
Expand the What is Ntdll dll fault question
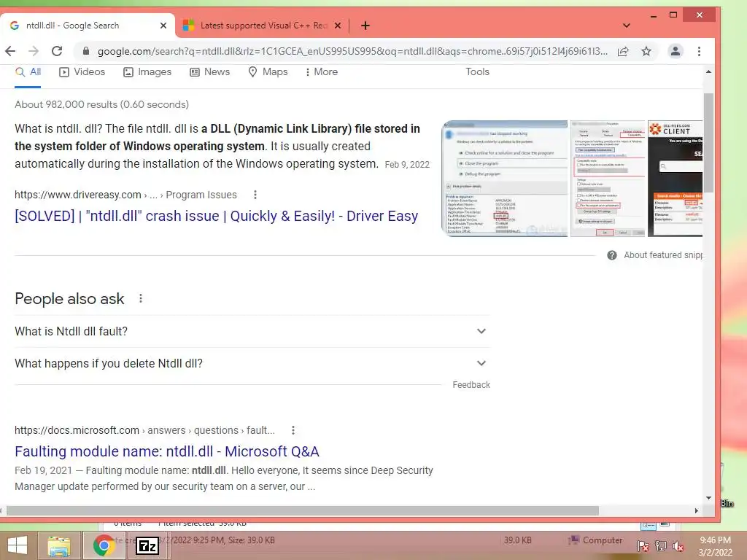pos(252,332)
